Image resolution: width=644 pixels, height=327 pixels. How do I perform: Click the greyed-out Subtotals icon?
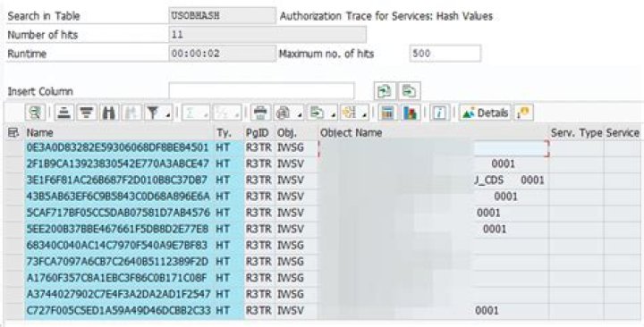point(226,113)
